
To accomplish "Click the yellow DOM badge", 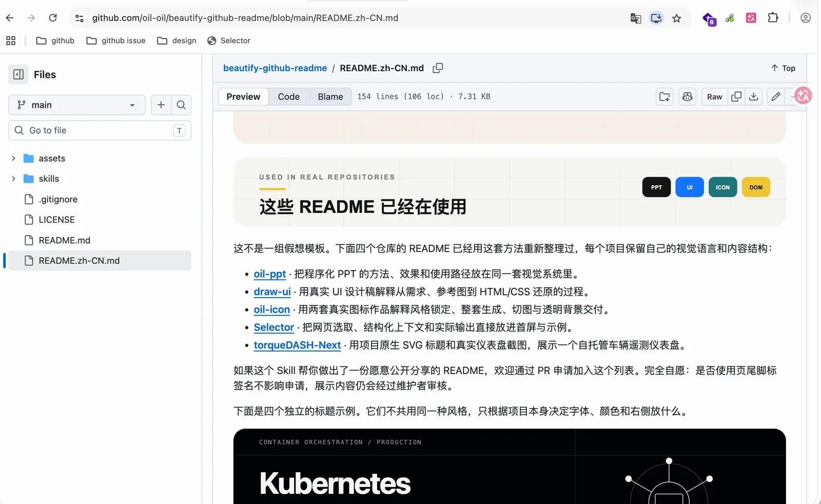I will (756, 187).
